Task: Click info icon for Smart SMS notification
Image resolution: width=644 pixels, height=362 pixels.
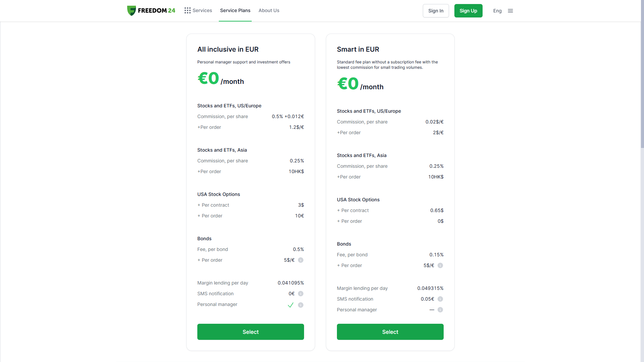Action: click(x=440, y=299)
